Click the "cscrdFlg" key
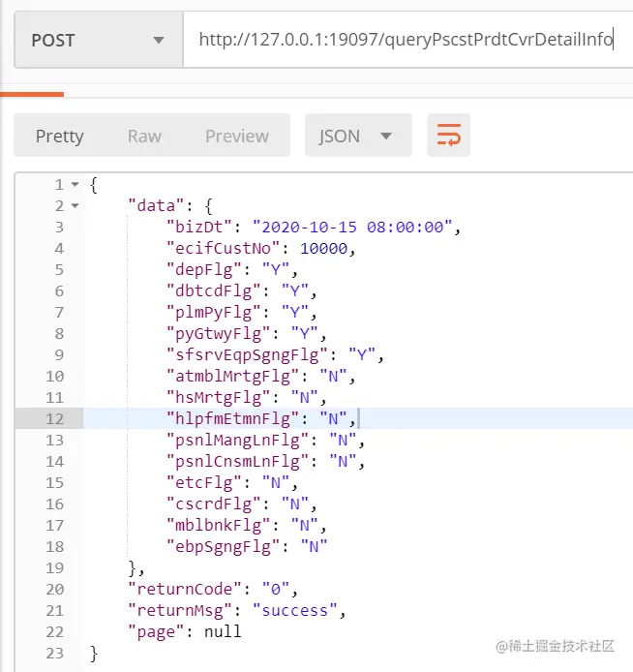 [x=213, y=504]
